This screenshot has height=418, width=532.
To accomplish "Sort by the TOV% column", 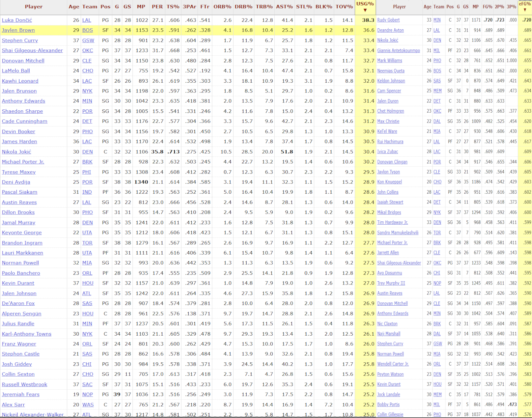I will (x=344, y=7).
